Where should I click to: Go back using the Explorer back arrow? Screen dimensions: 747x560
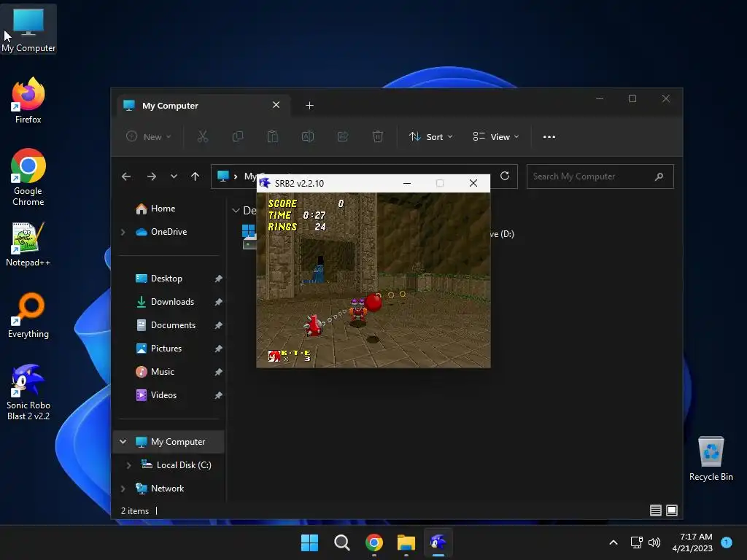125,176
